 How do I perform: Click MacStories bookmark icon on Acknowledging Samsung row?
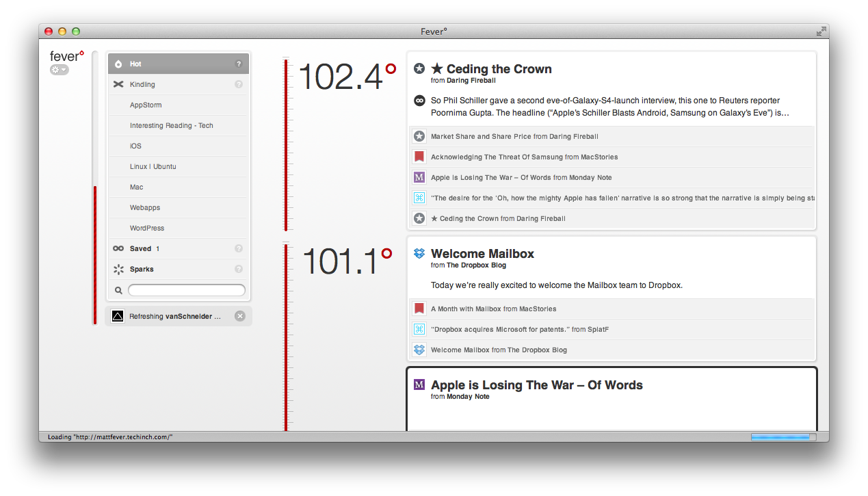coord(419,157)
